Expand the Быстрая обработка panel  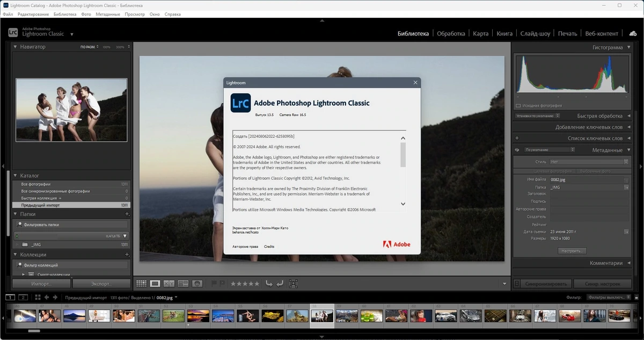pos(628,115)
